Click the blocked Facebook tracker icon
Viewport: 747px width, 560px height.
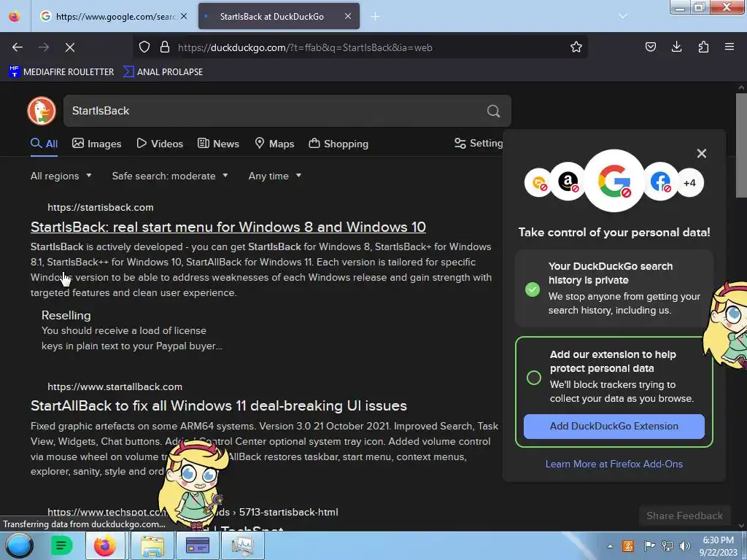pyautogui.click(x=661, y=182)
